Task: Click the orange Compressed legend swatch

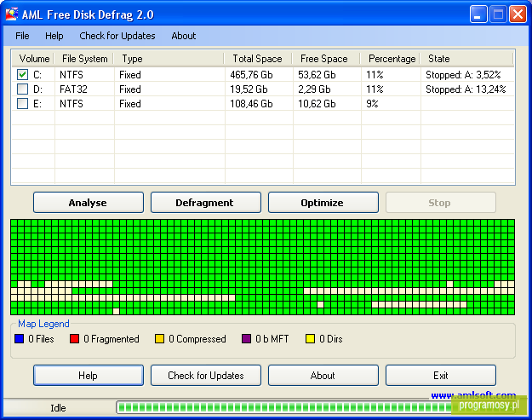Action: [159, 338]
